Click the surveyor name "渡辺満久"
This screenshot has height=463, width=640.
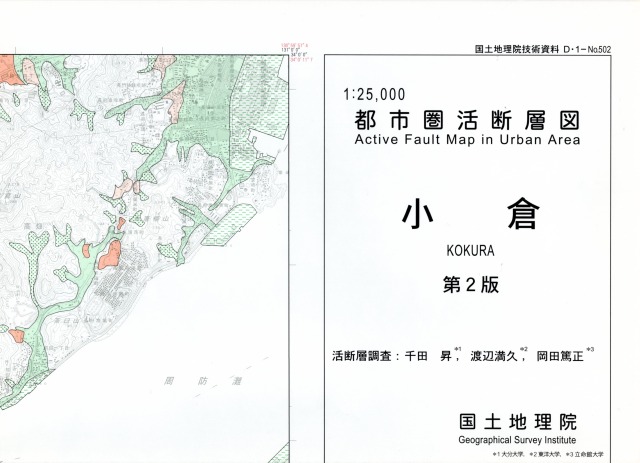click(493, 356)
